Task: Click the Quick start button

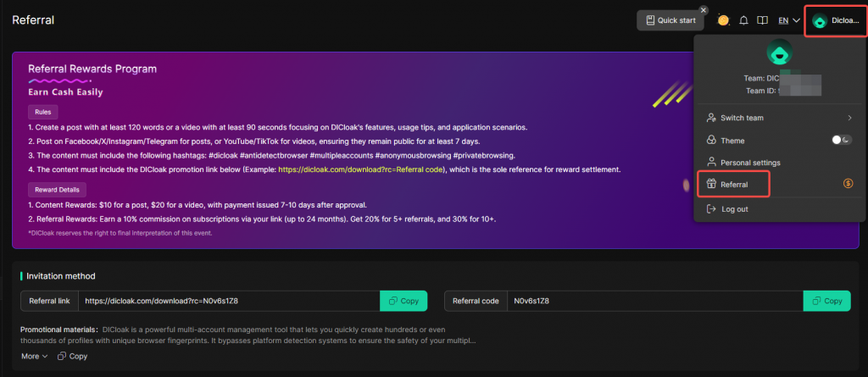Action: 670,20
